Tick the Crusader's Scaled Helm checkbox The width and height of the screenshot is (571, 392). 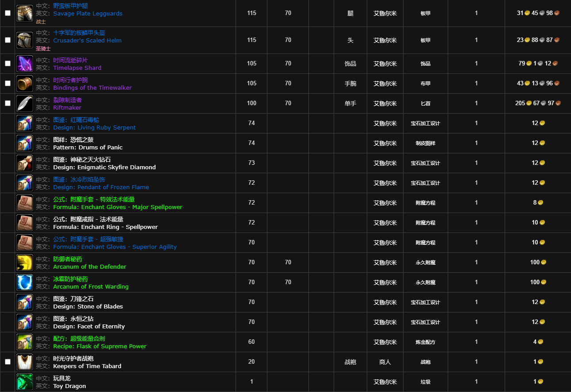[x=8, y=40]
